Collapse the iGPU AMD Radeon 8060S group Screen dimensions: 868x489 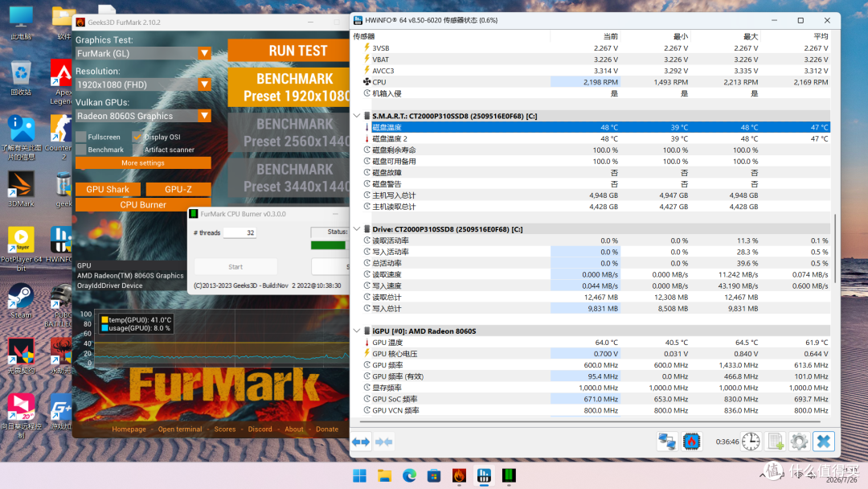click(357, 331)
